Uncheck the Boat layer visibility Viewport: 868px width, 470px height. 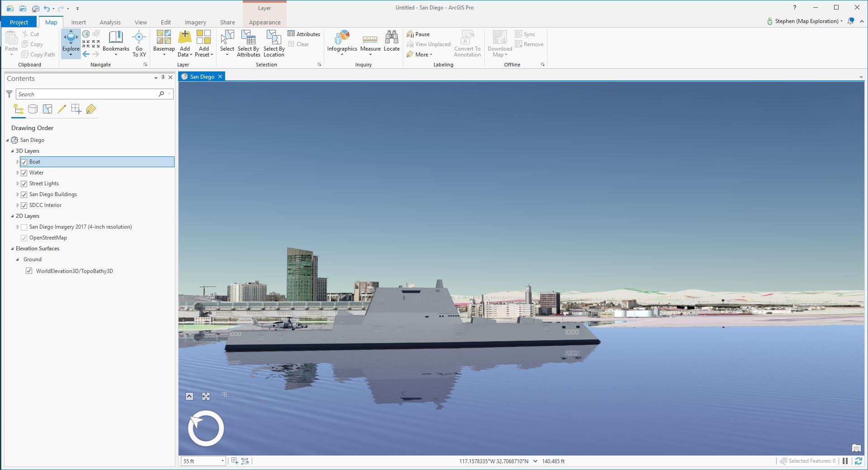tap(24, 162)
